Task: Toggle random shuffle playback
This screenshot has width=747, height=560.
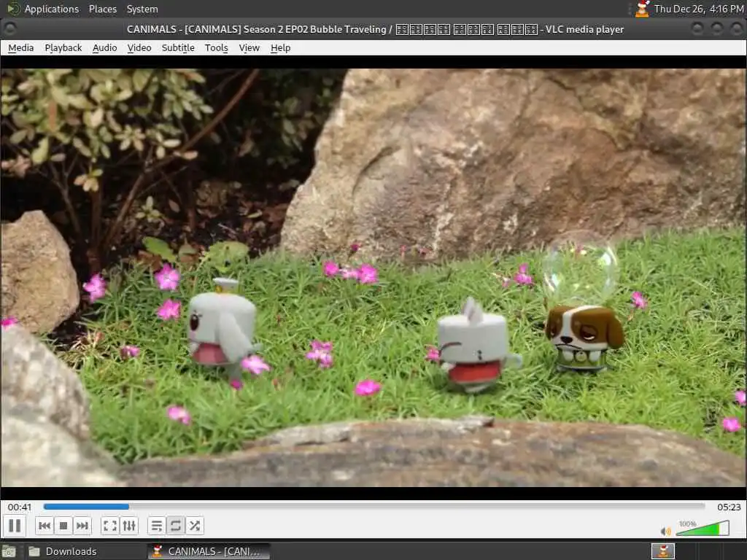Action: tap(194, 526)
